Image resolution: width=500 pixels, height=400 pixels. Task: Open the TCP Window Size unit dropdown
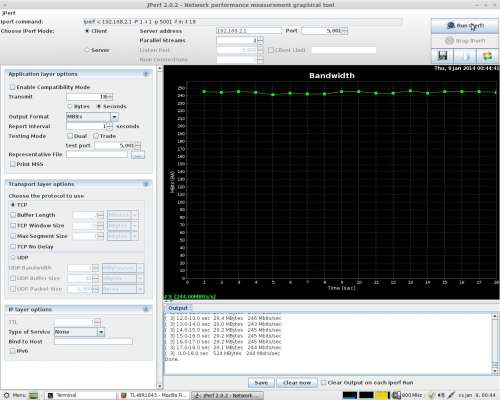135,226
